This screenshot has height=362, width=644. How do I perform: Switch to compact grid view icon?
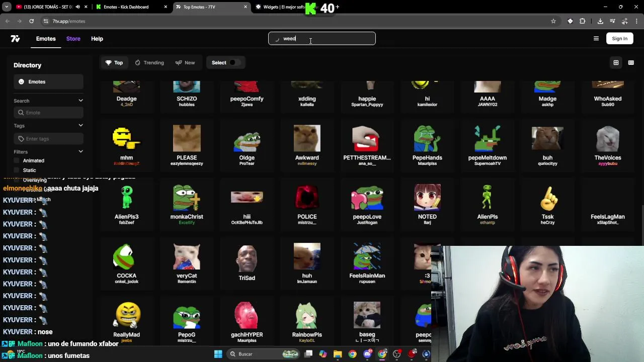tap(631, 63)
